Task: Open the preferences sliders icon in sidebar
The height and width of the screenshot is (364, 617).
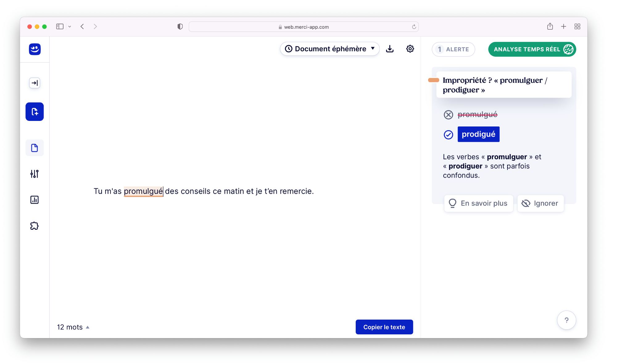Action: [34, 174]
